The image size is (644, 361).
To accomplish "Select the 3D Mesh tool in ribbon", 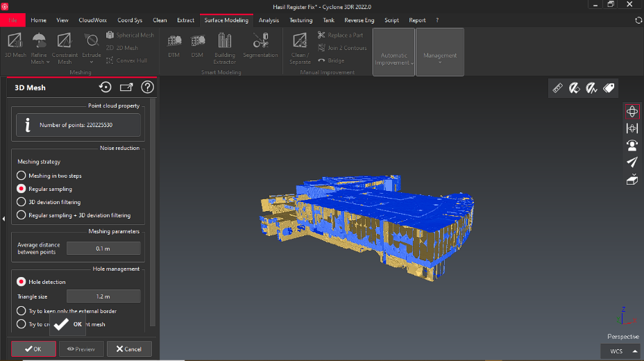I will [x=15, y=45].
